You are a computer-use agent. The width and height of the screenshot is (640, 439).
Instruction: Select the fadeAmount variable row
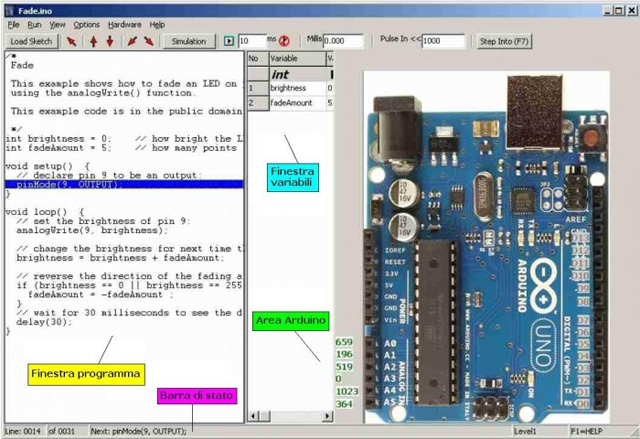click(x=295, y=103)
